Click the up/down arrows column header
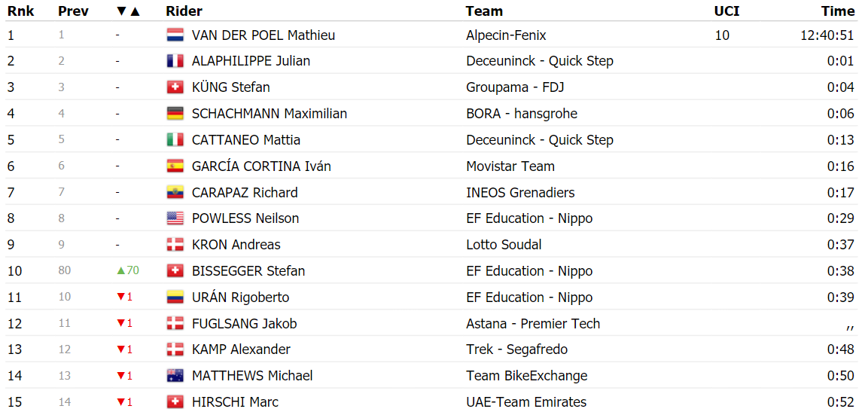Screen dimensions: 868x412 pyautogui.click(x=129, y=11)
